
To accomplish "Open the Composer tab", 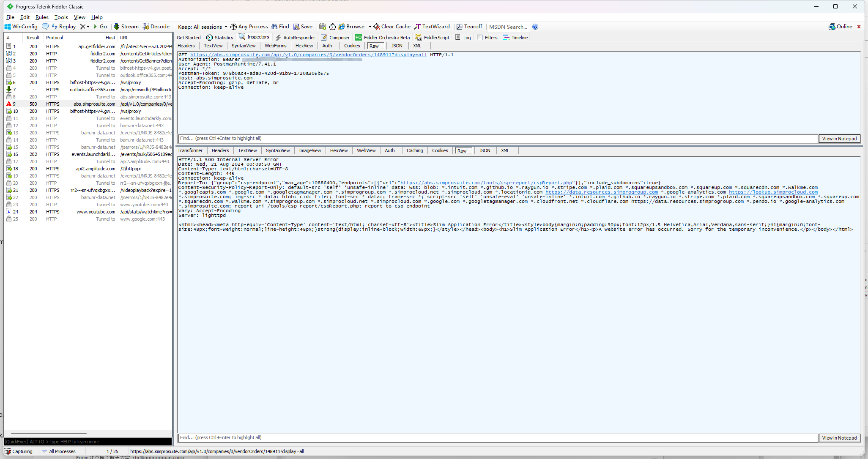I will pos(335,38).
